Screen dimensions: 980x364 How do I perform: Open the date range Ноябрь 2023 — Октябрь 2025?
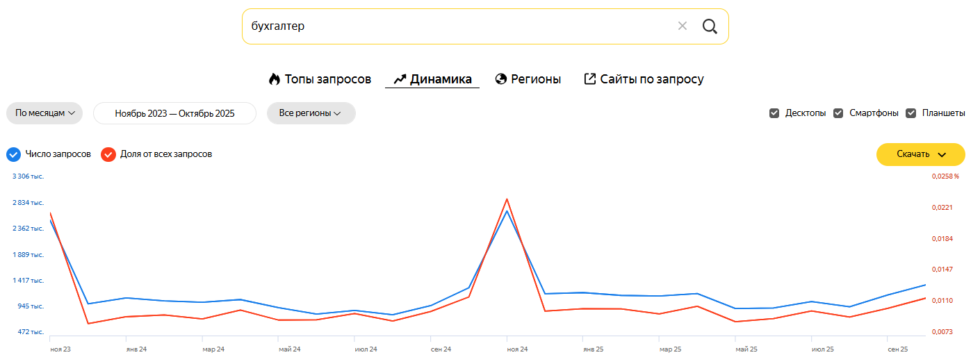tap(174, 113)
